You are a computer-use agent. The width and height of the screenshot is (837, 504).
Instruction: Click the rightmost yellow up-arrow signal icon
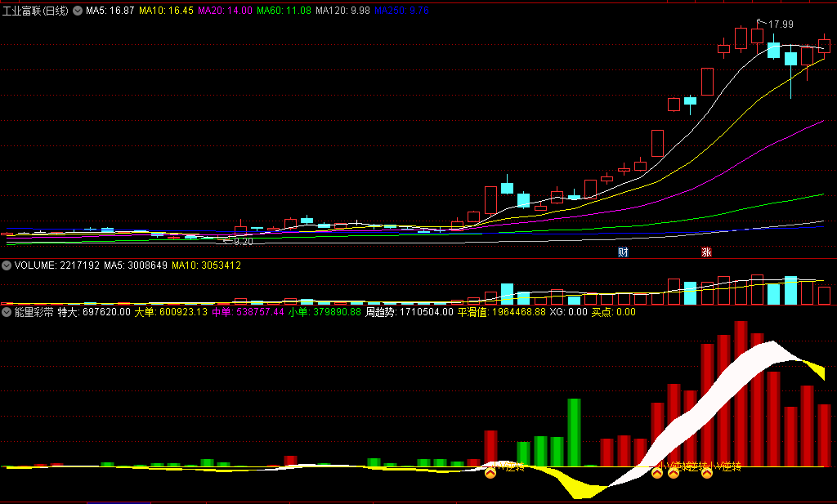707,472
